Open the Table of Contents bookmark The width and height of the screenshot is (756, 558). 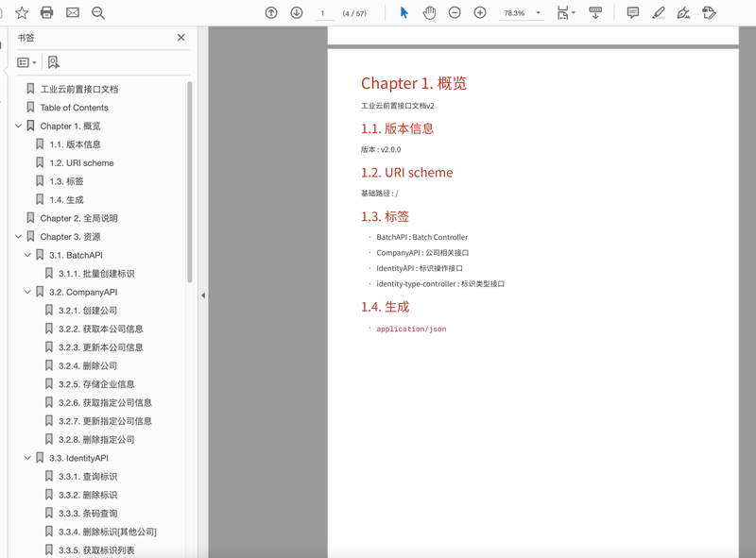point(75,108)
